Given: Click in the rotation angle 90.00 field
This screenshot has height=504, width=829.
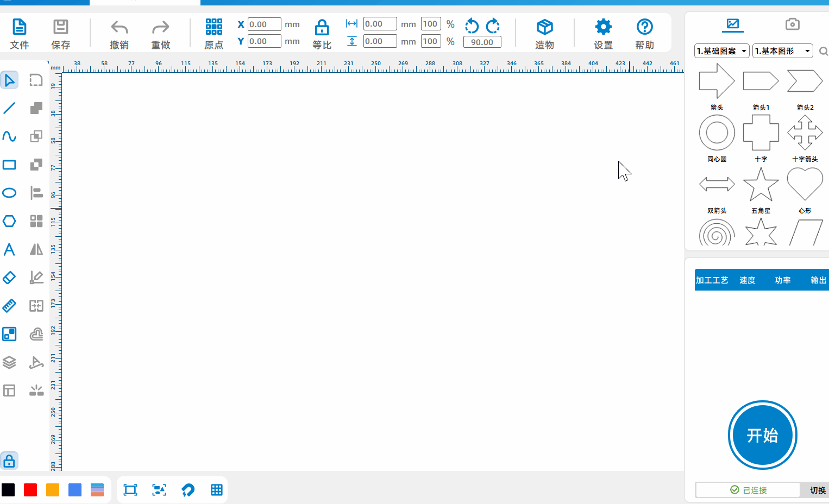Looking at the screenshot, I should (482, 42).
